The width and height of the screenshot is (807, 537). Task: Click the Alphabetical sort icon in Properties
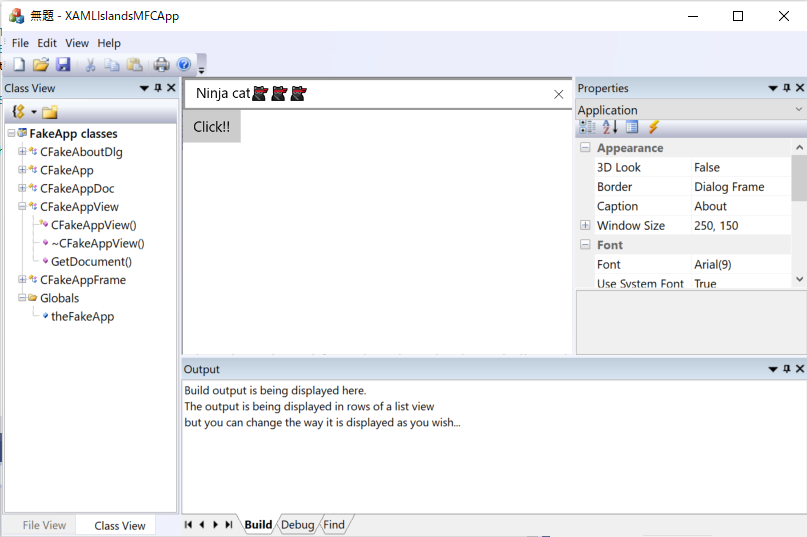point(610,127)
